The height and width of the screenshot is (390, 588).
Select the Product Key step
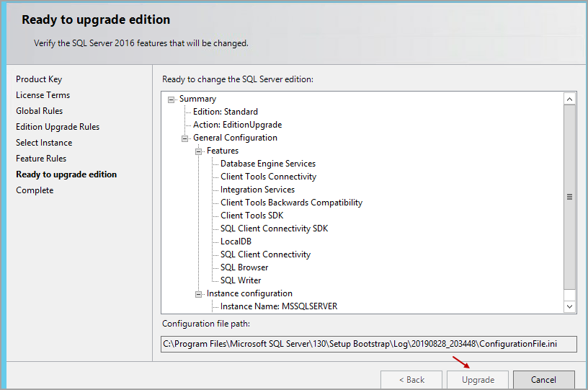[39, 79]
